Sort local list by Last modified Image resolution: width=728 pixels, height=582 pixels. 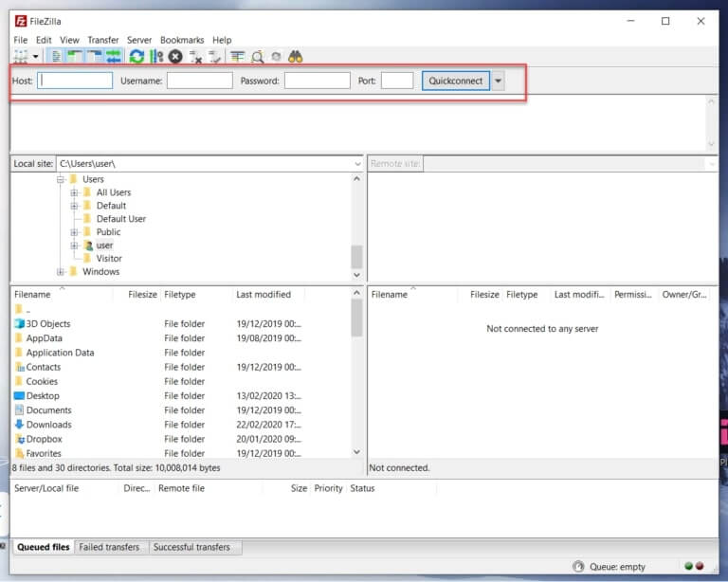pyautogui.click(x=264, y=294)
